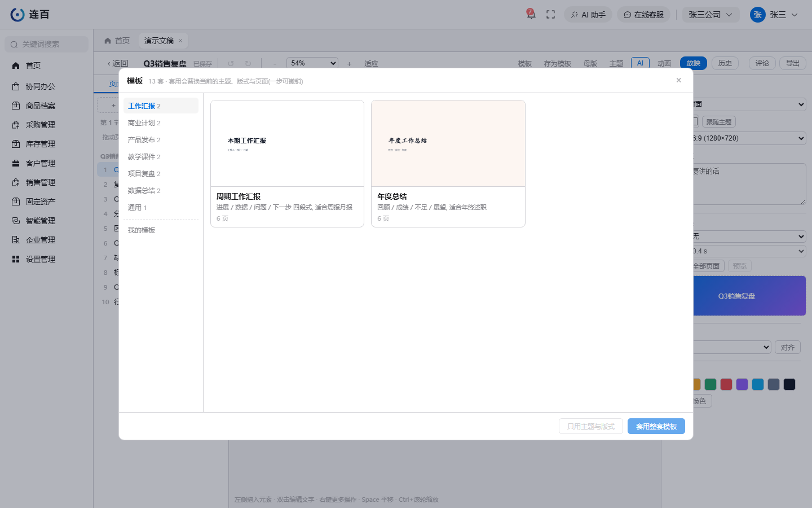
Task: Pick the green theme color swatch
Action: tap(710, 384)
